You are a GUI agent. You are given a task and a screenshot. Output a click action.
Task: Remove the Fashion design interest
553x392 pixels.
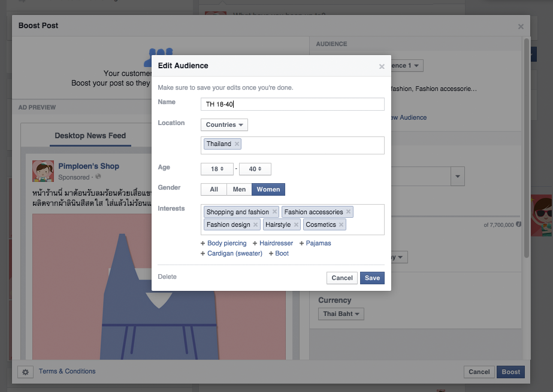click(x=255, y=224)
